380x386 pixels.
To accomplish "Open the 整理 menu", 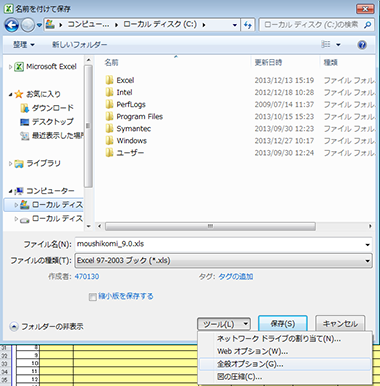I will click(23, 44).
